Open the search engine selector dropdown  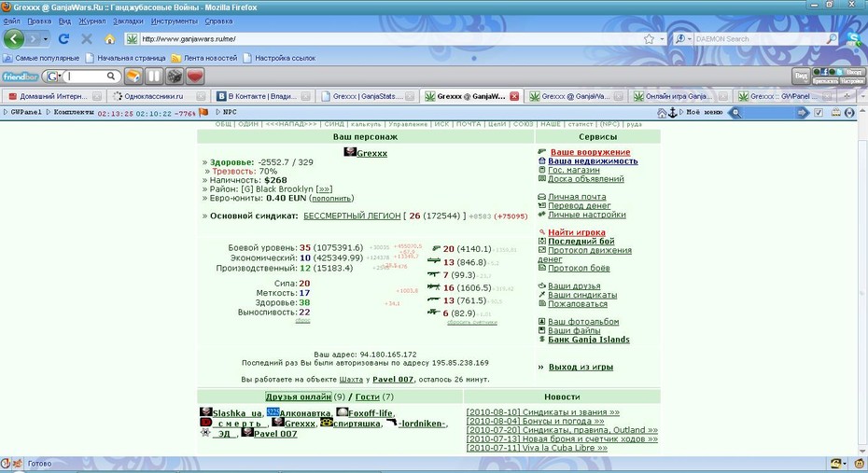[x=683, y=39]
